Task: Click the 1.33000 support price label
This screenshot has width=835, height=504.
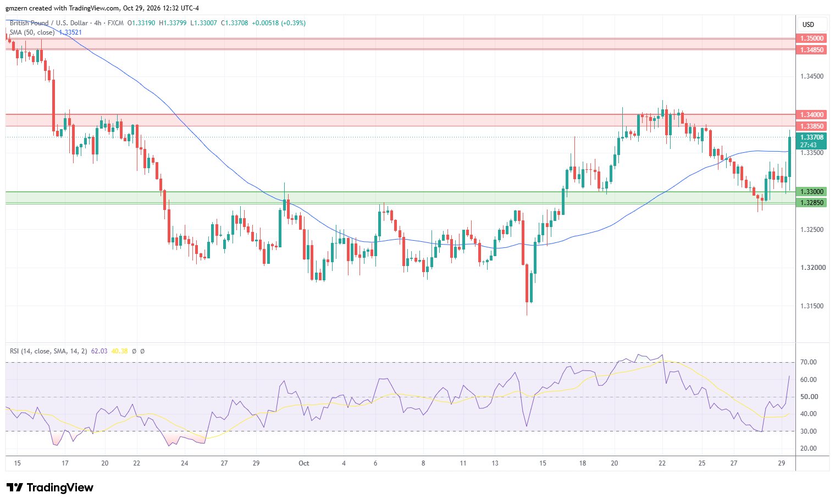Action: (x=811, y=192)
